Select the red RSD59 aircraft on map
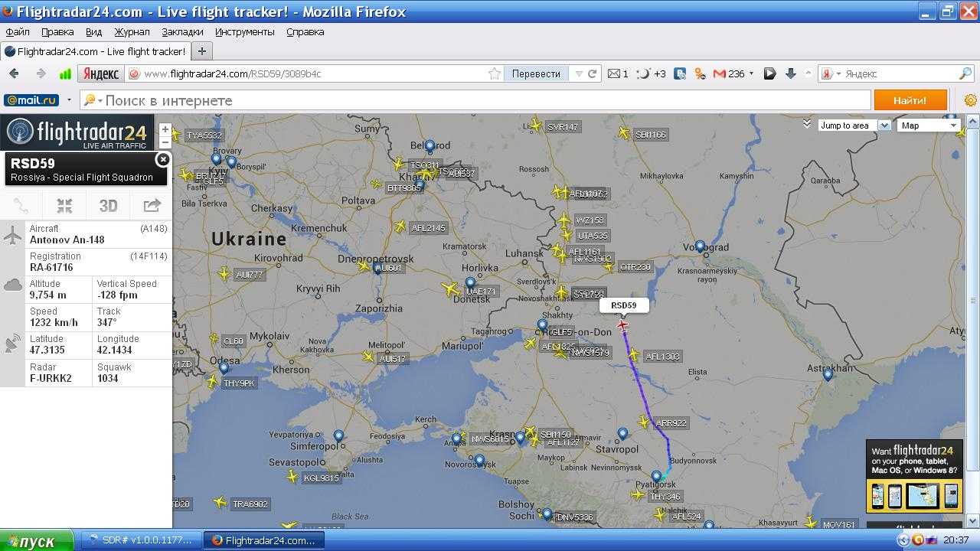980x551 pixels. click(x=623, y=325)
